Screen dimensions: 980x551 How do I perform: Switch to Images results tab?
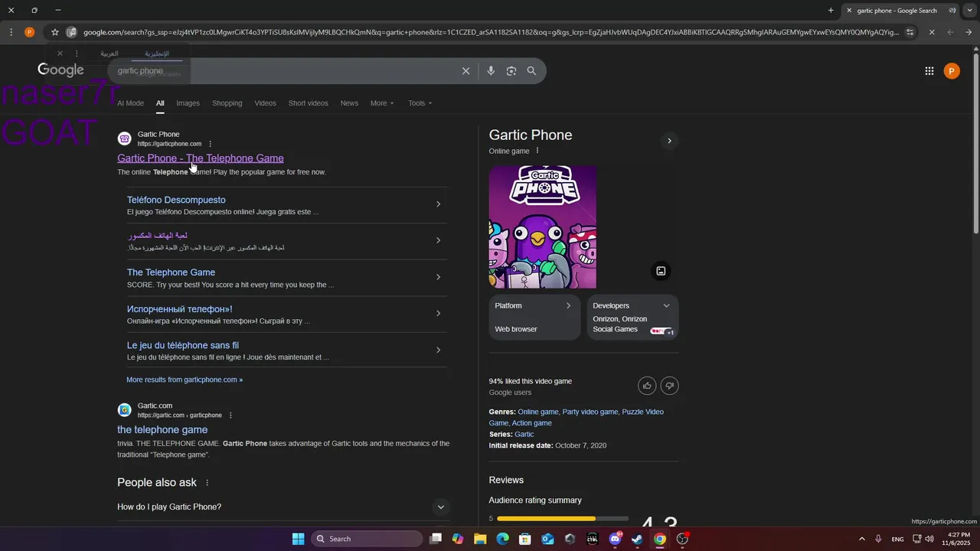pos(188,103)
